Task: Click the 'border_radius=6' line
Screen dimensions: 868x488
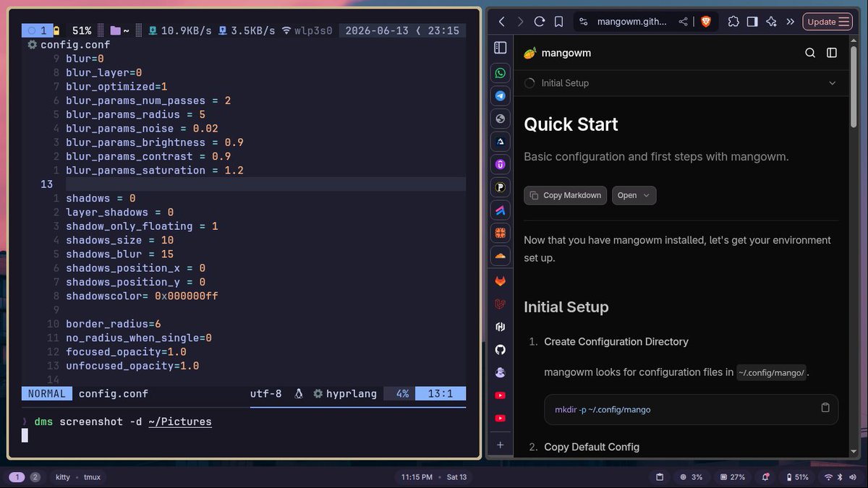Action: [114, 324]
